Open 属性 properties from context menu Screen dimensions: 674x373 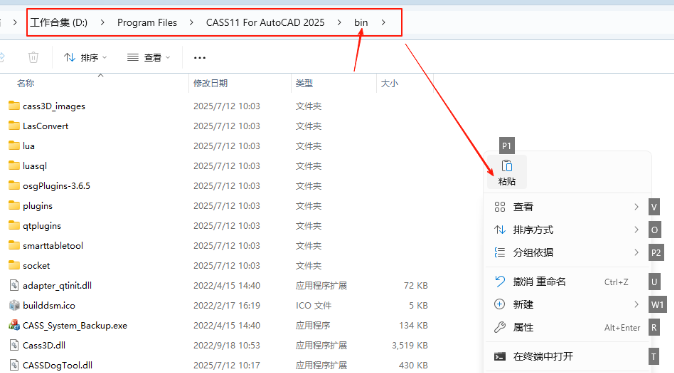567,327
